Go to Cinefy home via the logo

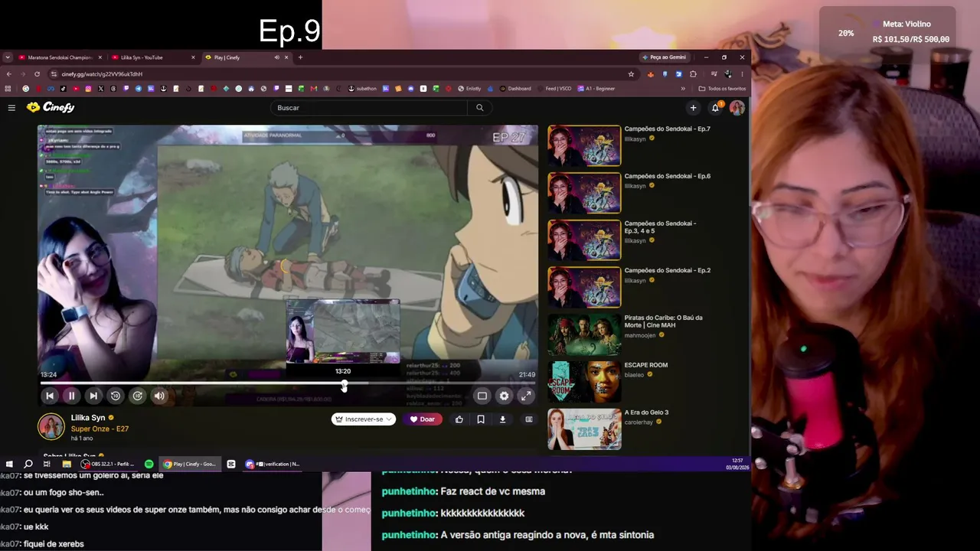click(51, 108)
